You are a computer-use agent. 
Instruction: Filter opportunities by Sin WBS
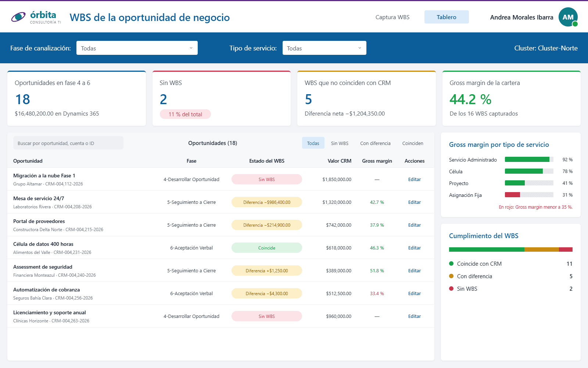point(340,143)
